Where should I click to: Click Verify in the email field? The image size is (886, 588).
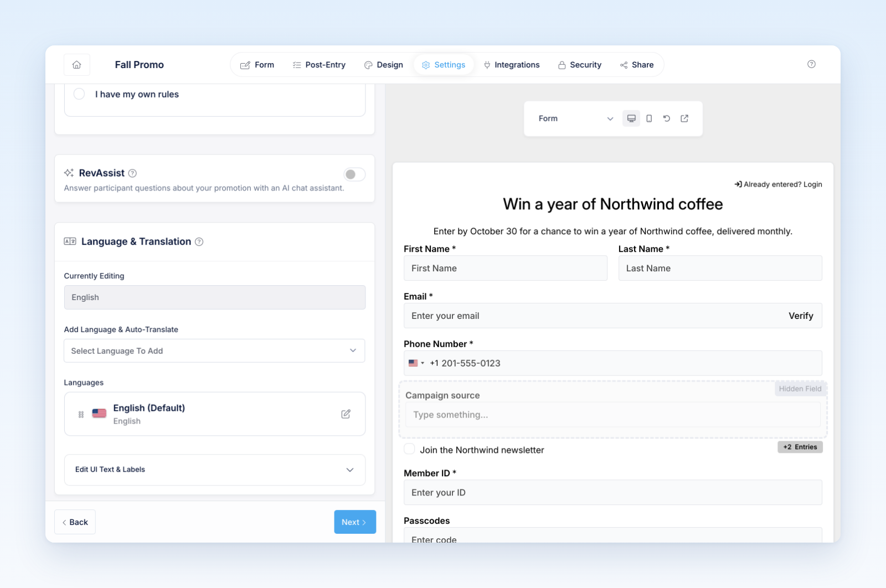click(801, 316)
